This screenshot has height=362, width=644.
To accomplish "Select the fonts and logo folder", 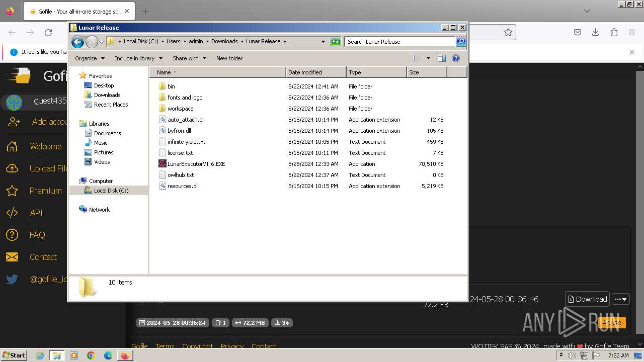I will coord(185,98).
